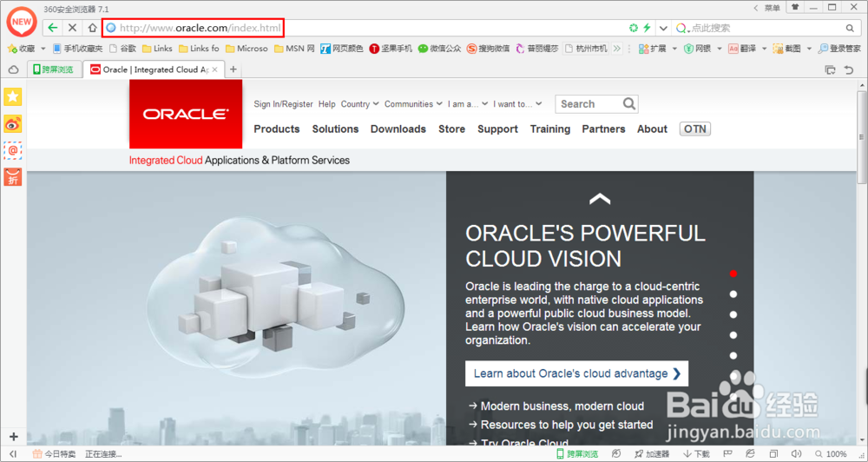Stop loading with the X button
This screenshot has width=868, height=462.
pos(72,28)
